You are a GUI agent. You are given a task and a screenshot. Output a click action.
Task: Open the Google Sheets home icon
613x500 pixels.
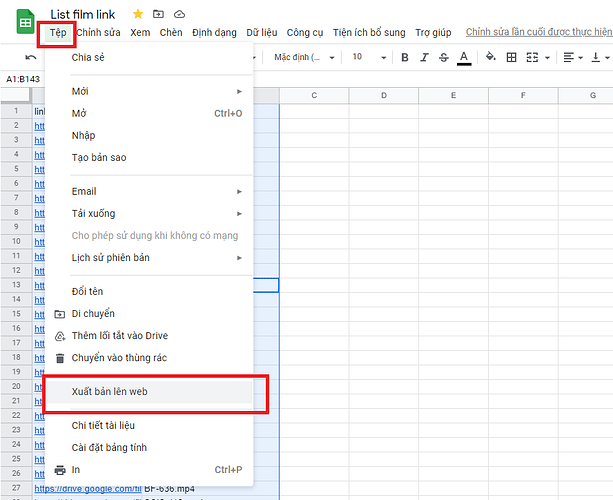click(25, 22)
